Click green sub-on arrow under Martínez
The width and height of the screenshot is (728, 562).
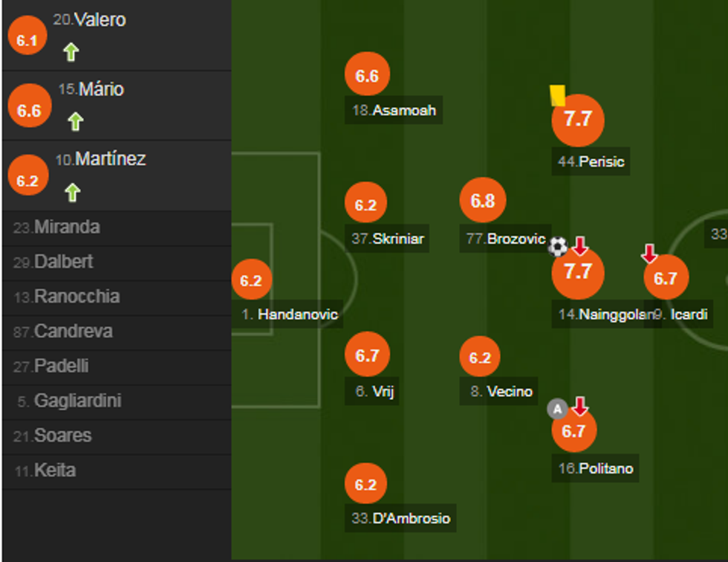(x=71, y=193)
